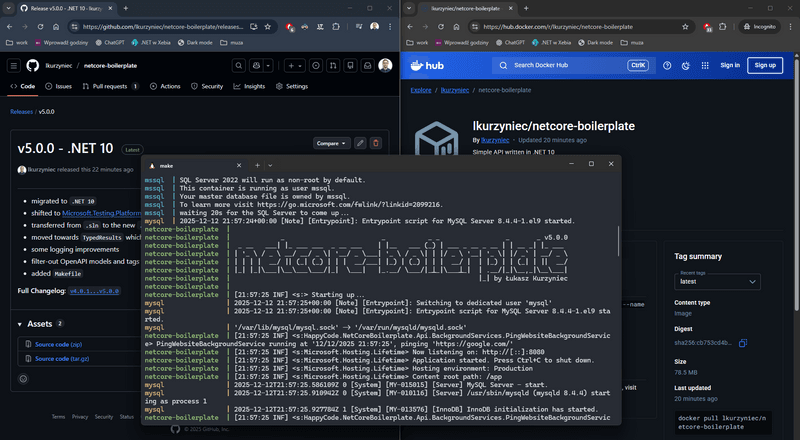Open 'Dark mode' bookmark in Docker Hub browser
Viewport: 800px width, 440px height.
pyautogui.click(x=595, y=42)
